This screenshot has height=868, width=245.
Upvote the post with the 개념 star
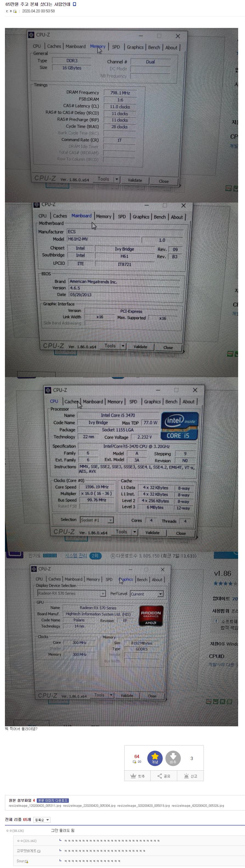coord(154,758)
